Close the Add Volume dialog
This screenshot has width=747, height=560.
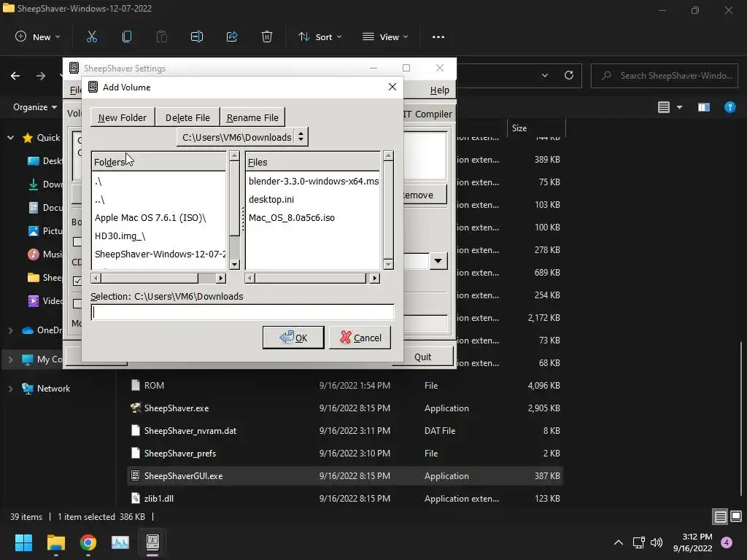(x=392, y=87)
